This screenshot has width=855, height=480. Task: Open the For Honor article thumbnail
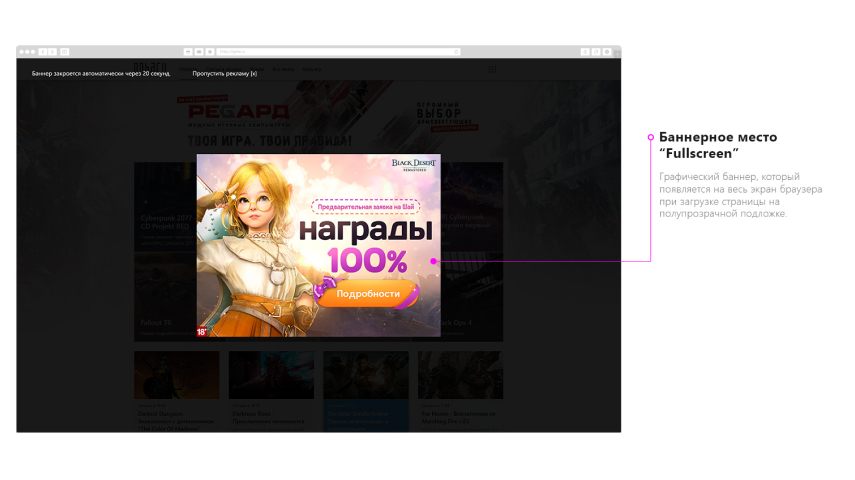point(461,375)
